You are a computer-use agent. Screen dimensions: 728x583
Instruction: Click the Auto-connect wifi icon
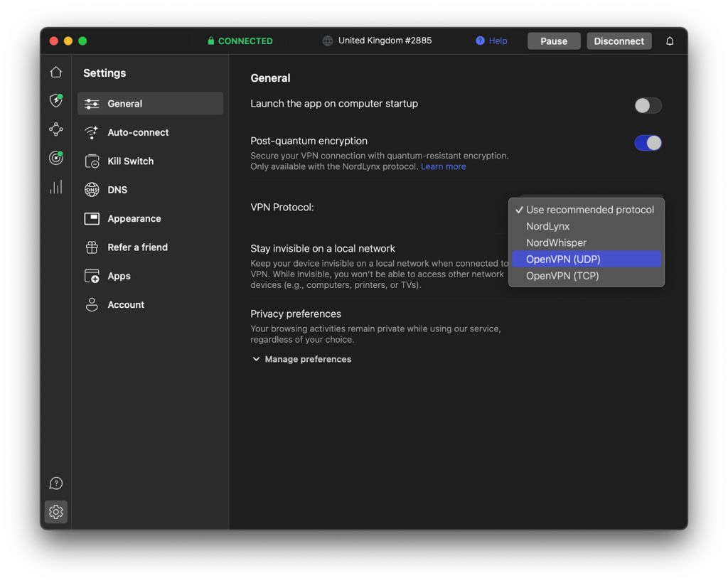click(92, 132)
